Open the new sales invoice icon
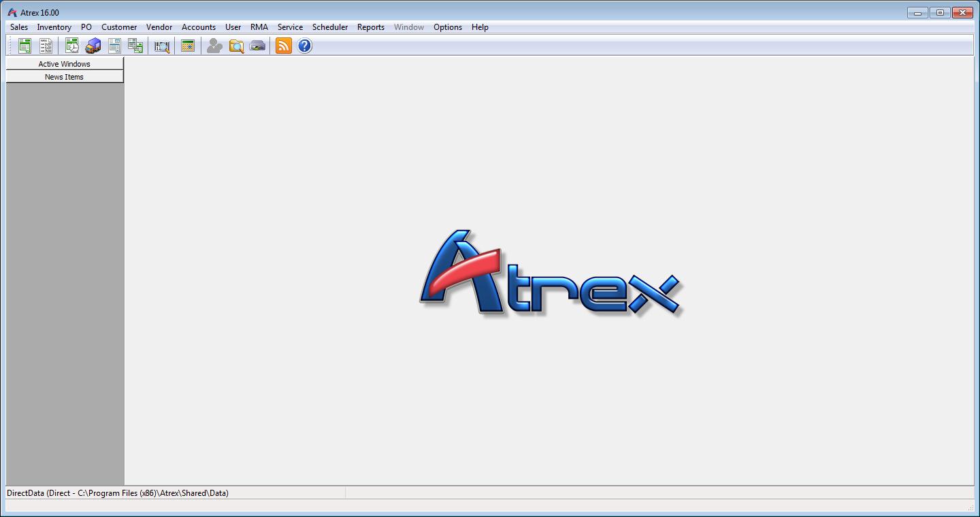 click(x=24, y=45)
